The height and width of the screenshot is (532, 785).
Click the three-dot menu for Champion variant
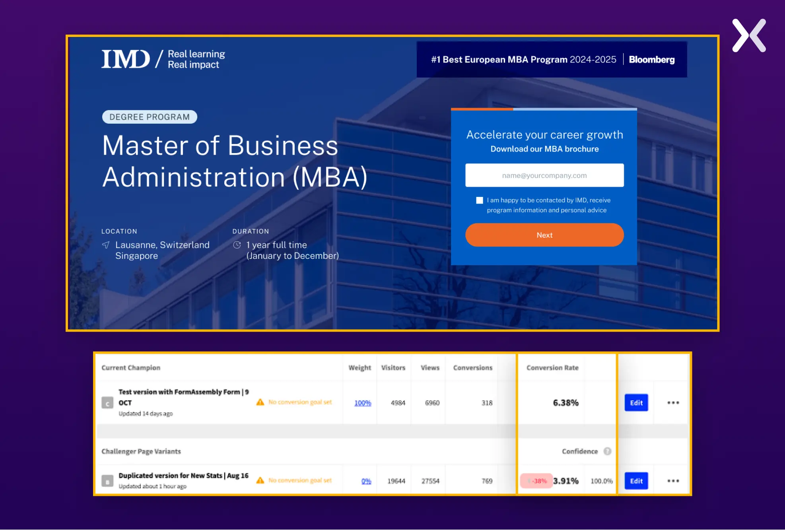672,402
